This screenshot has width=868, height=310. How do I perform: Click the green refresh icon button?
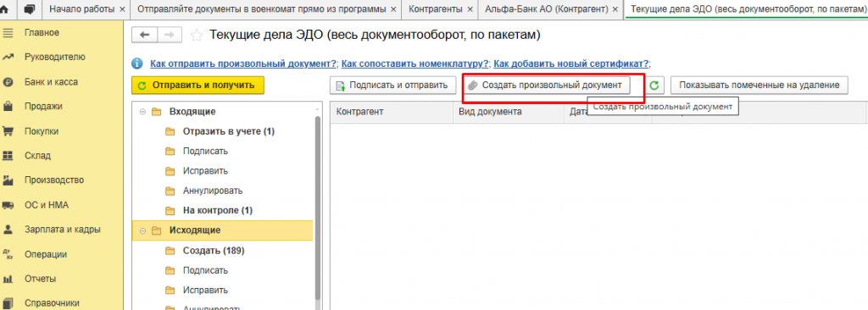(655, 86)
